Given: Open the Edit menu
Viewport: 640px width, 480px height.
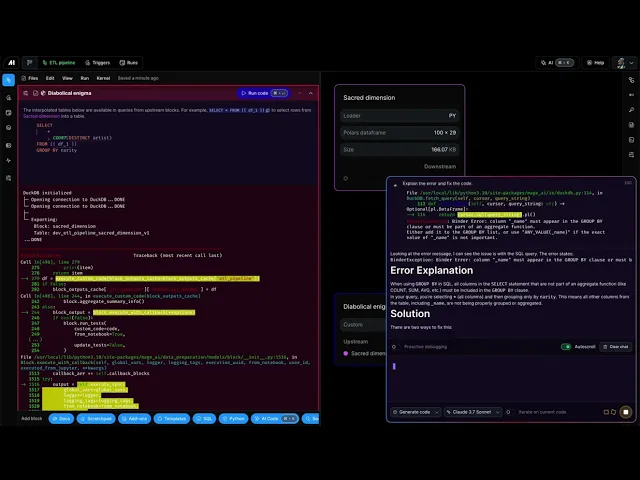Looking at the screenshot, I should pos(50,78).
